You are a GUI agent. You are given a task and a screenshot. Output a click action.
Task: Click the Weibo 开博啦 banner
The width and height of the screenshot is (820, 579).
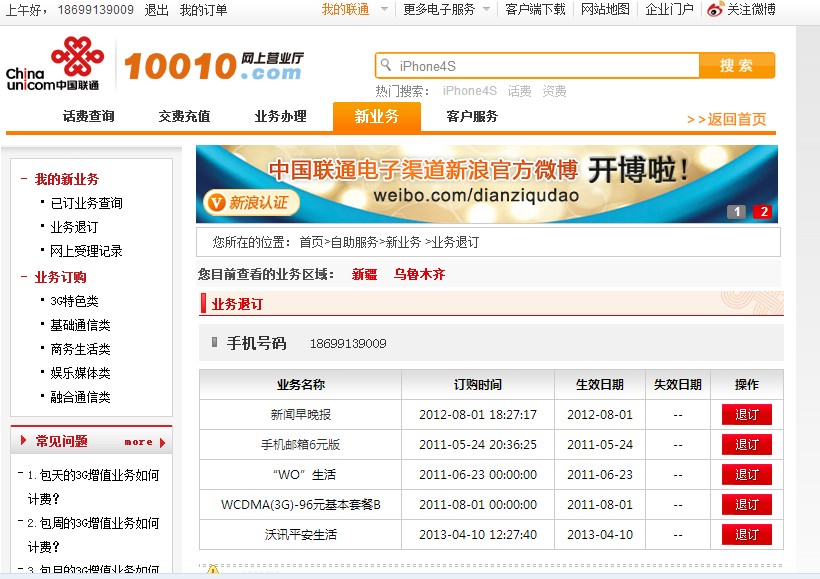(487, 184)
